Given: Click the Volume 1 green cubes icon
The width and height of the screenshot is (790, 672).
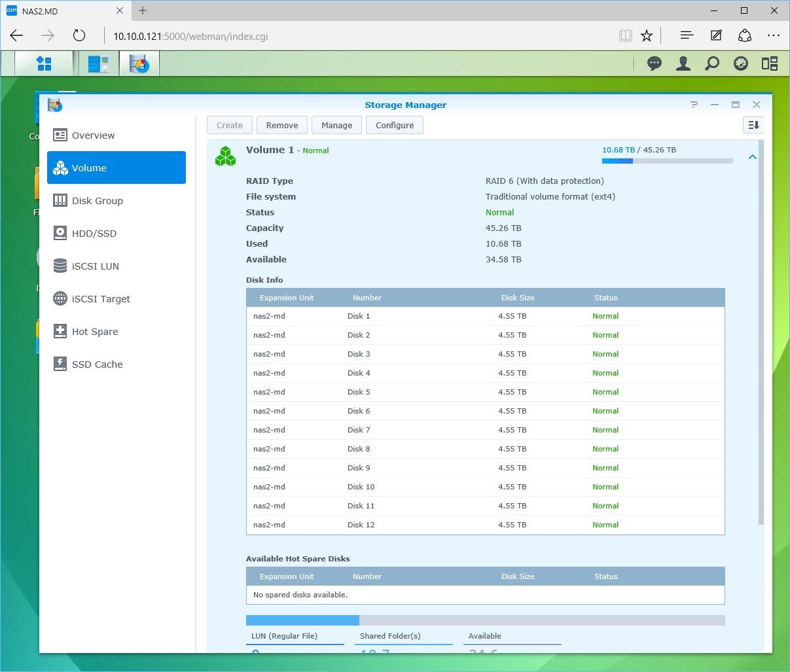Looking at the screenshot, I should point(226,156).
